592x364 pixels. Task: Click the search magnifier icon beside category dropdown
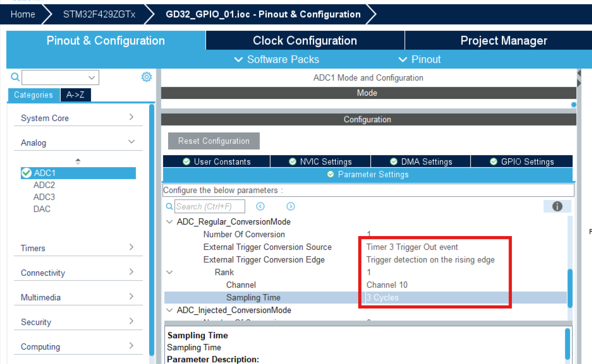click(15, 77)
